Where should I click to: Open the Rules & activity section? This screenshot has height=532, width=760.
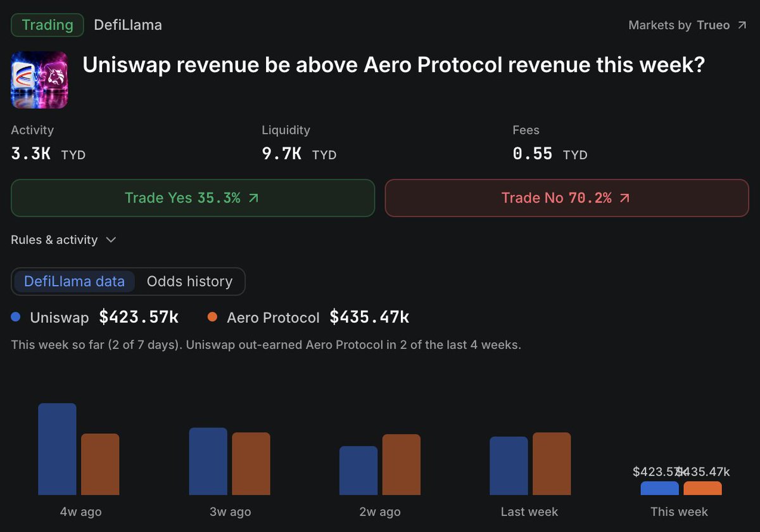click(63, 240)
